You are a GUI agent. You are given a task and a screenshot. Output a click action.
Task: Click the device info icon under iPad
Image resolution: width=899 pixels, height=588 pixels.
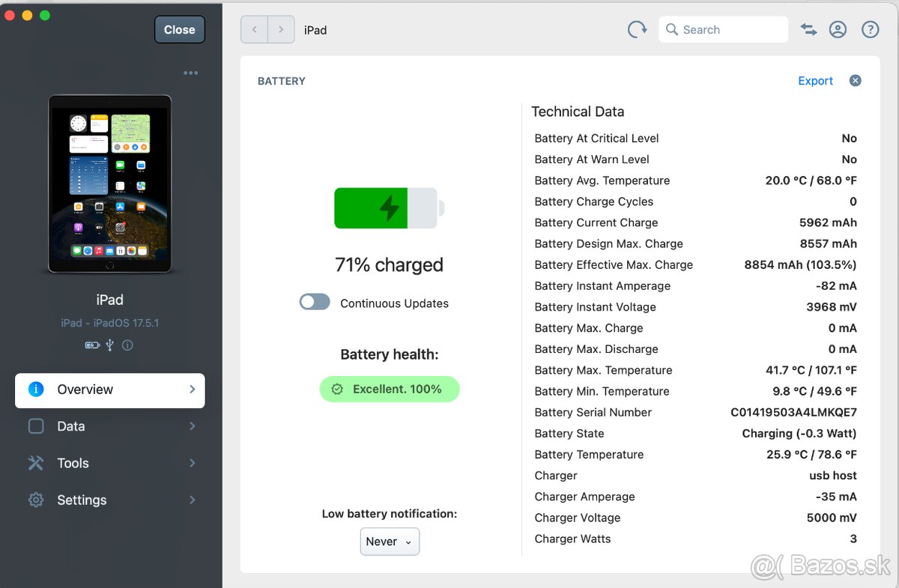(x=127, y=345)
